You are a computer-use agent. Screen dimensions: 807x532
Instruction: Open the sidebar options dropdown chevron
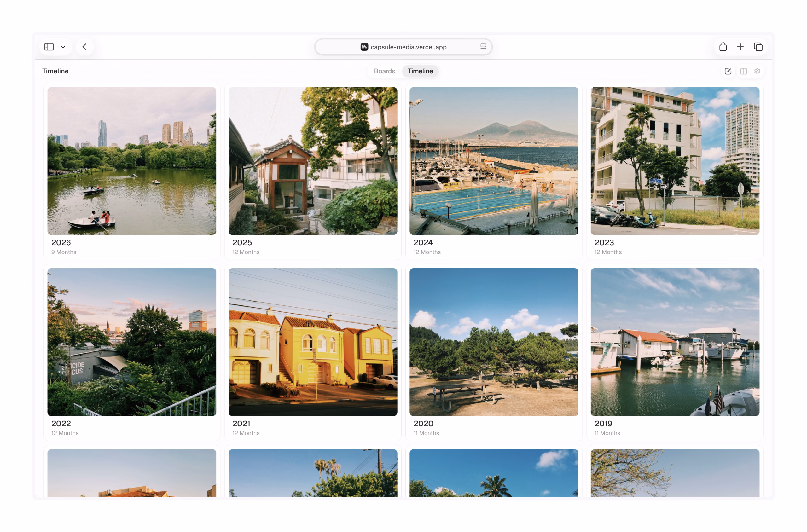(63, 47)
